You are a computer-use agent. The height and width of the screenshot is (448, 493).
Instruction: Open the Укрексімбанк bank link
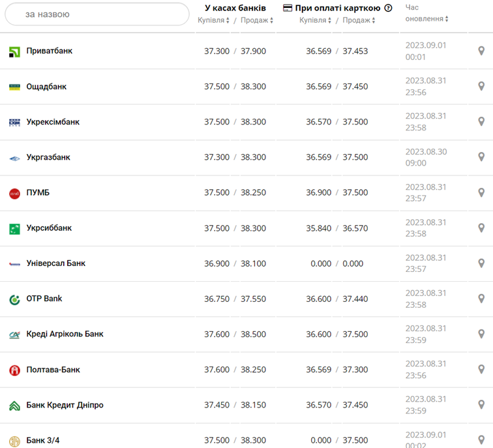click(x=53, y=122)
